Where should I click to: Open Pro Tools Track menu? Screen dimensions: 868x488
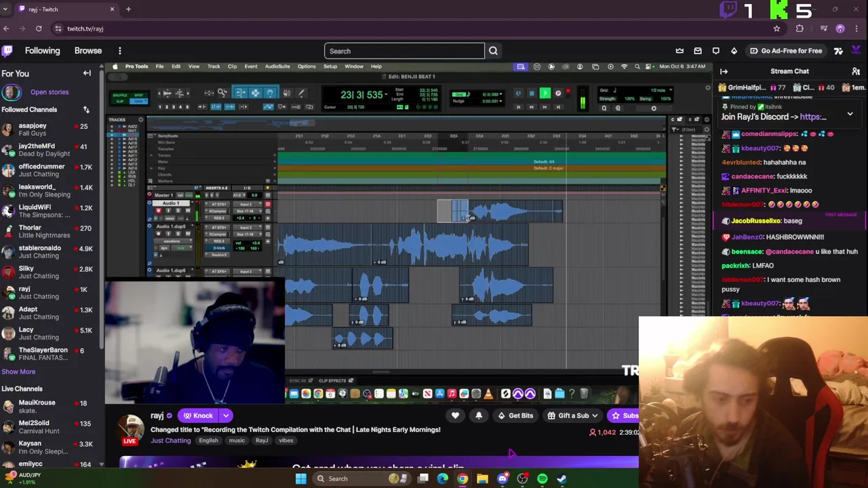click(214, 66)
